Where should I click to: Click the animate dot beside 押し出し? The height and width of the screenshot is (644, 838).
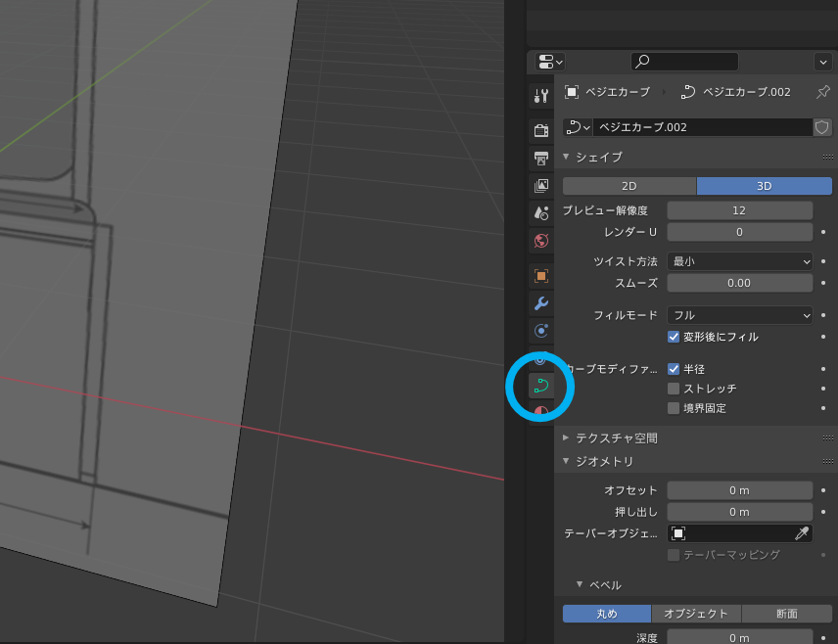coord(823,512)
